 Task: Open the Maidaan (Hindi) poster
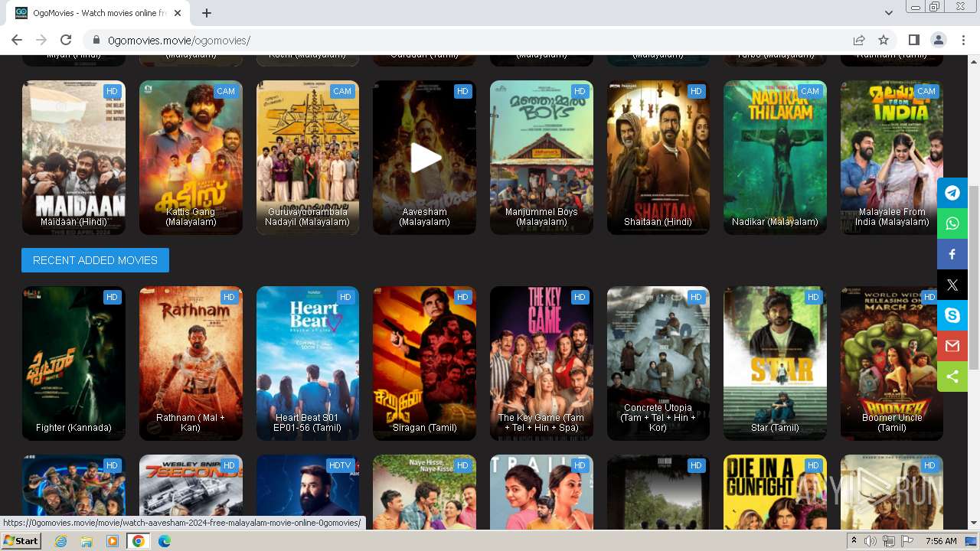click(x=73, y=158)
